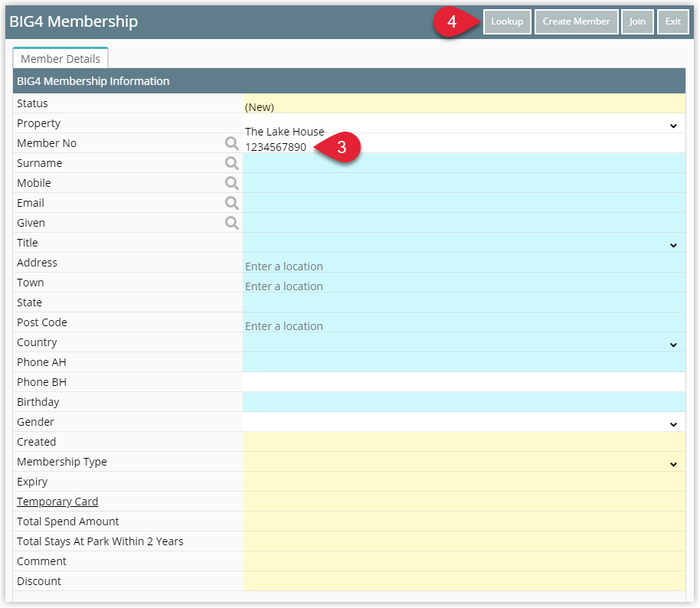Click the Status field showing (New)

(464, 103)
